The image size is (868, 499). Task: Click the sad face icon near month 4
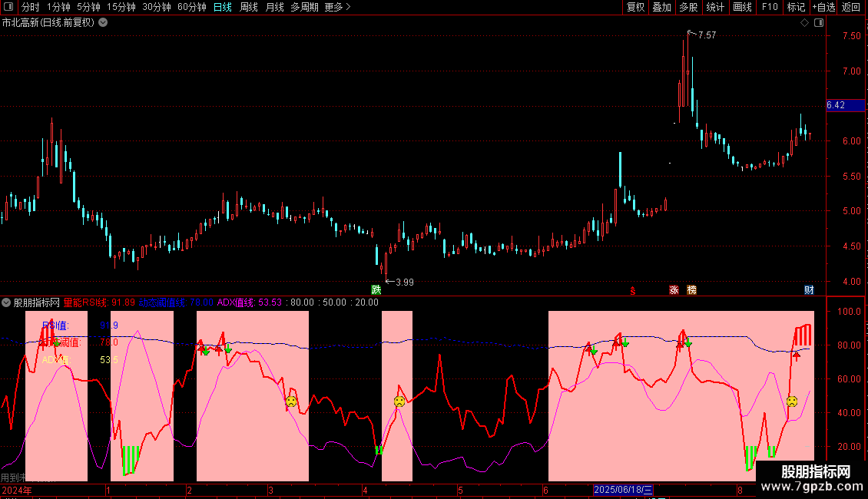[x=399, y=402]
